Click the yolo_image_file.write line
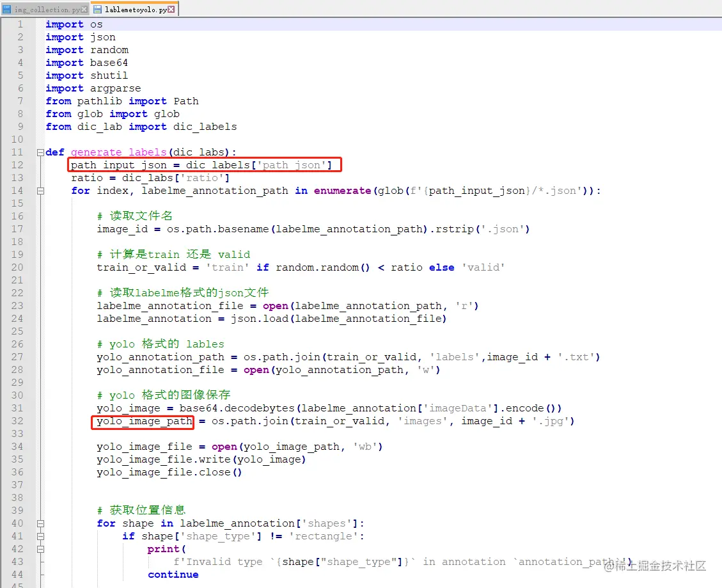This screenshot has height=588, width=722. [201, 459]
